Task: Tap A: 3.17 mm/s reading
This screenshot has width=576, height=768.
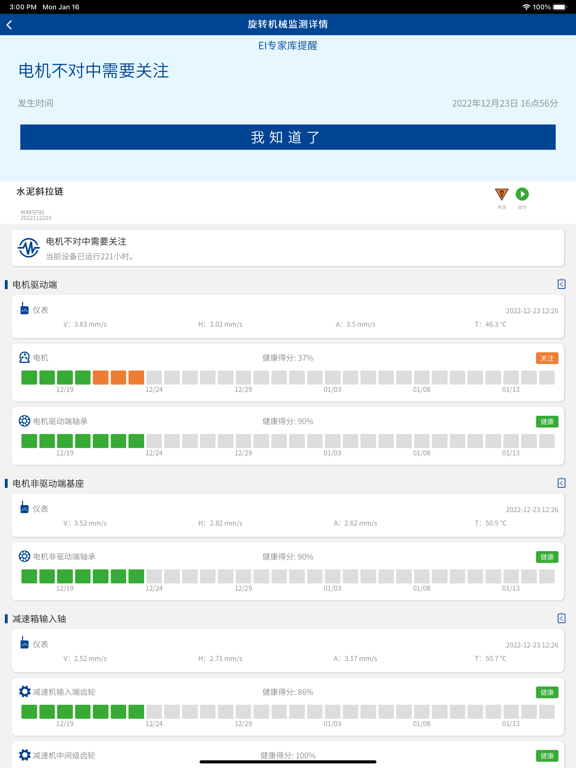Action: coord(355,658)
